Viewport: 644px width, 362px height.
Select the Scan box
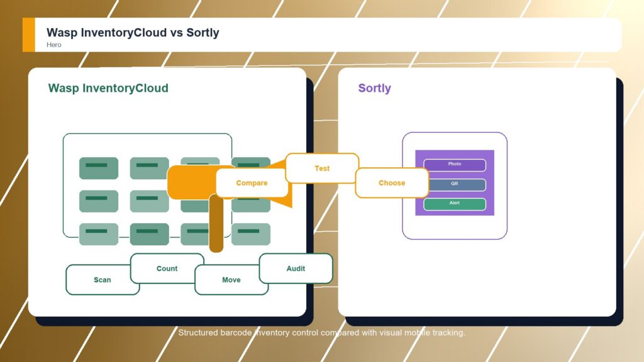103,280
